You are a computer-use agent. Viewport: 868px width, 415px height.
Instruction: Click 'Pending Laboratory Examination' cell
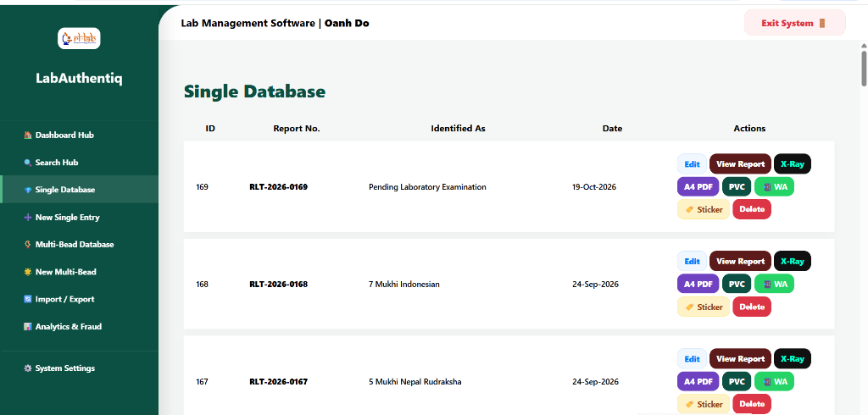pyautogui.click(x=427, y=187)
